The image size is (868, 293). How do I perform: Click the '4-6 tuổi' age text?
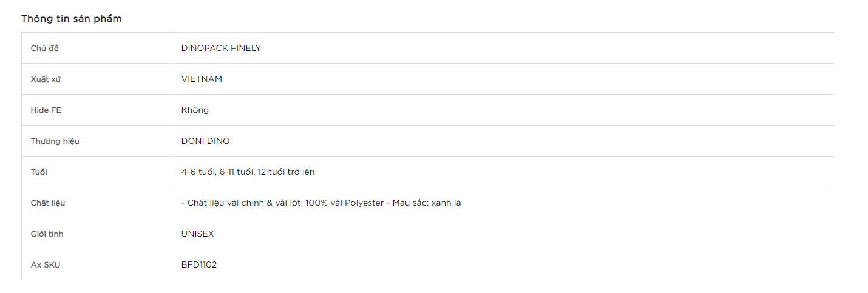pos(198,172)
